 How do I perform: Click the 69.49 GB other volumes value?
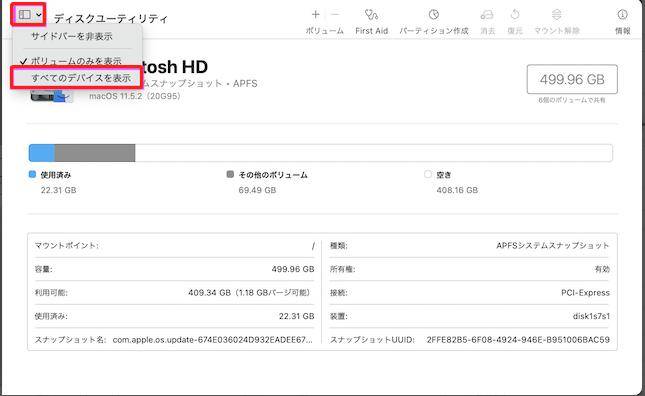point(257,190)
